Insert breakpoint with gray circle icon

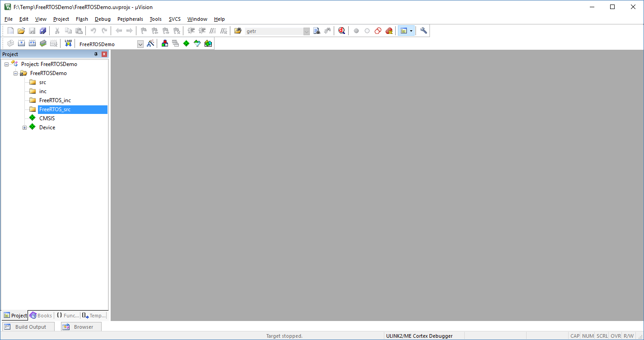click(356, 31)
